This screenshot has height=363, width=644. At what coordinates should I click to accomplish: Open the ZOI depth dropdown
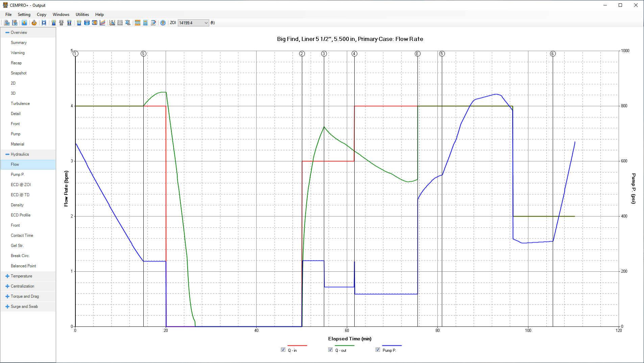coord(206,23)
